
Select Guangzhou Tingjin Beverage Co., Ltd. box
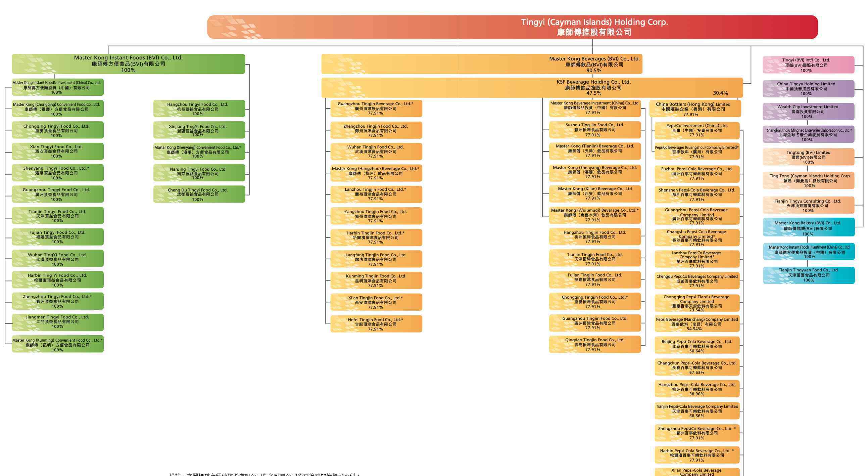coord(376,109)
